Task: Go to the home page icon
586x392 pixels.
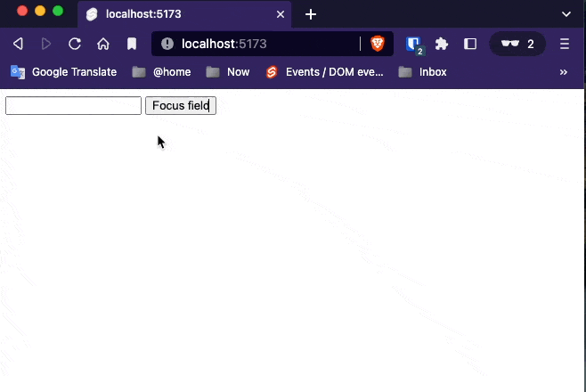Action: [x=103, y=44]
